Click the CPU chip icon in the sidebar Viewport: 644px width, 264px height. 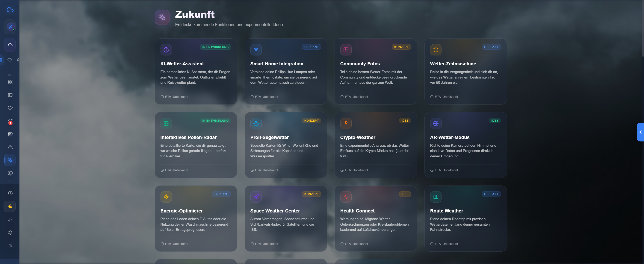10,134
